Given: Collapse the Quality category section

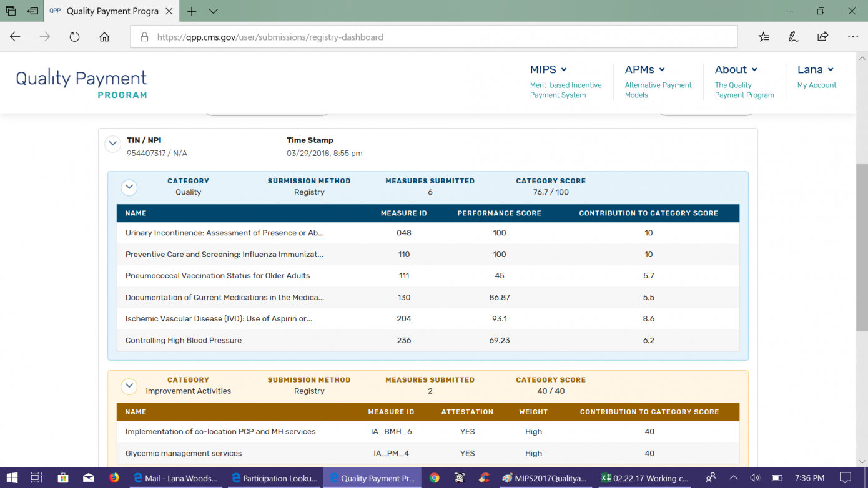Looking at the screenshot, I should coord(129,187).
